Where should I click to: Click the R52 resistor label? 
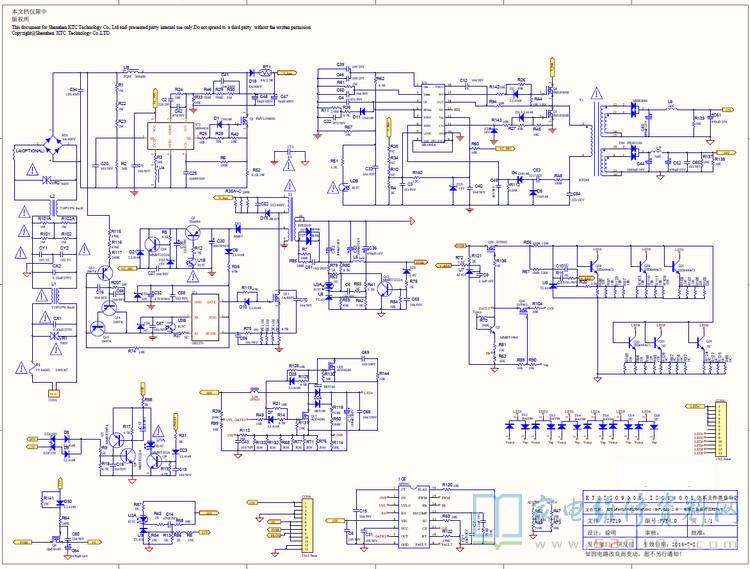tap(256, 170)
